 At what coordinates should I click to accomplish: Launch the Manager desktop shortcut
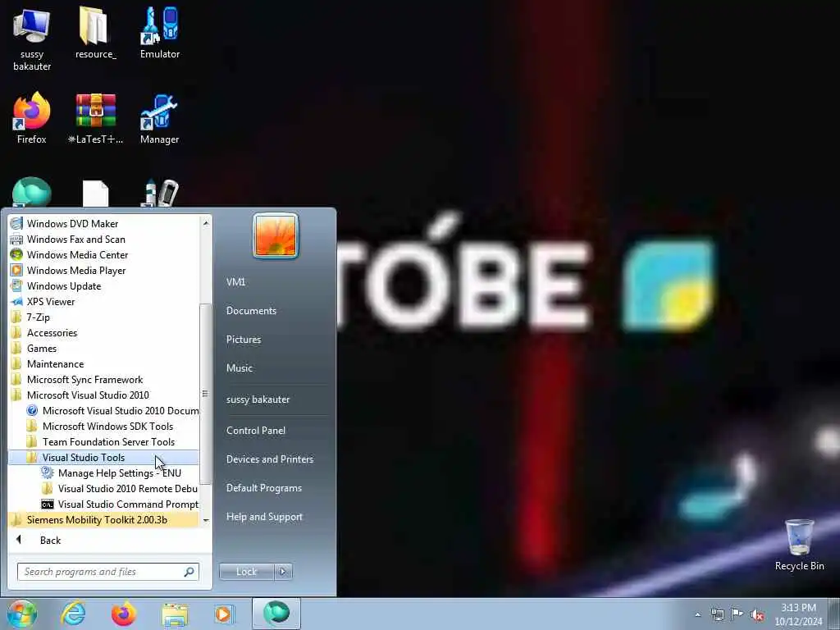coord(160,118)
